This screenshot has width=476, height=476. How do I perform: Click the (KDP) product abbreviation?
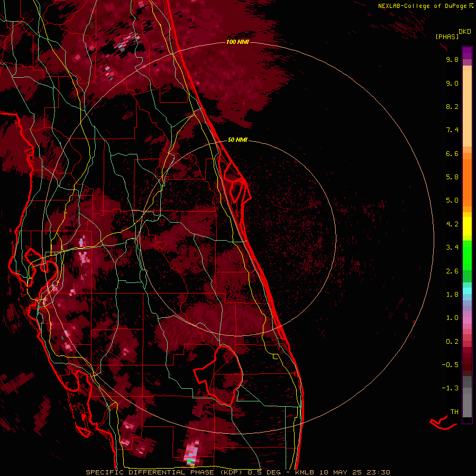(232, 472)
